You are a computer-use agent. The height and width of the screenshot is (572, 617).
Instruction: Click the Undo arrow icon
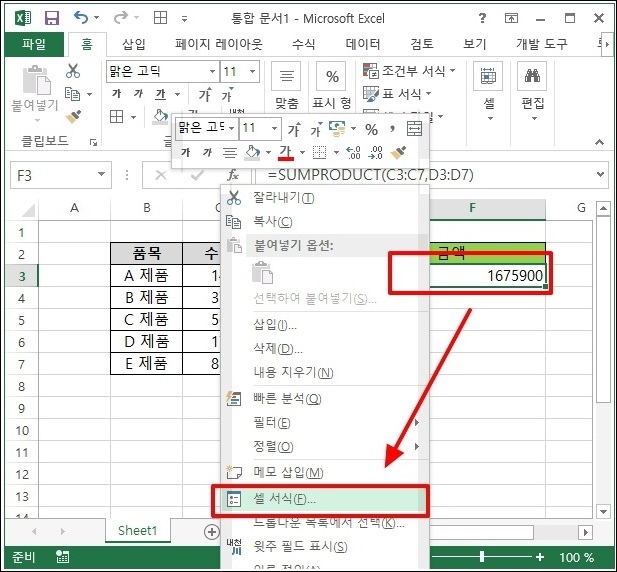(81, 17)
